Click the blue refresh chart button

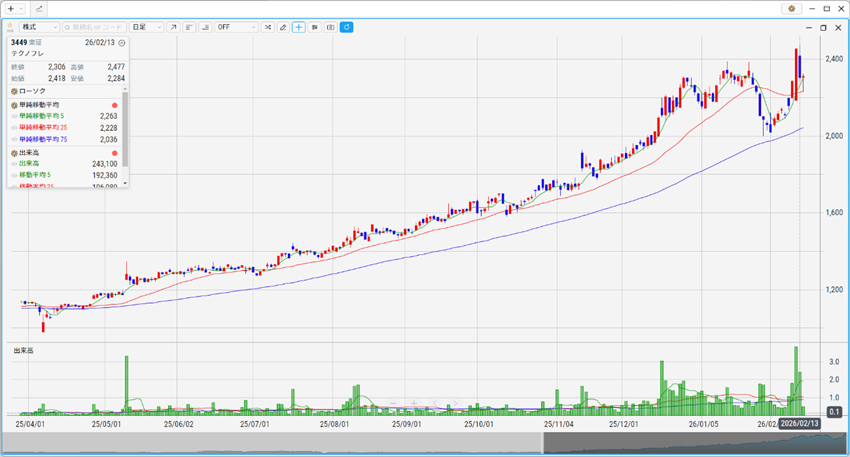tap(346, 27)
